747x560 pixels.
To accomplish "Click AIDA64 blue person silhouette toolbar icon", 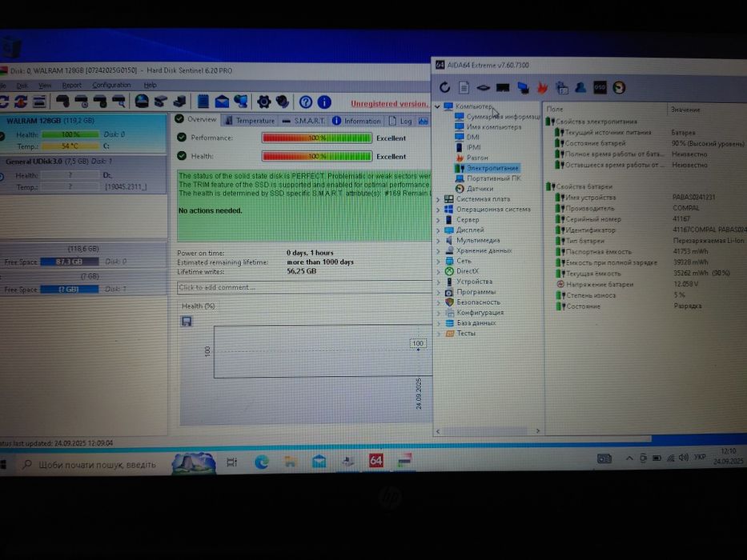I will click(x=580, y=88).
